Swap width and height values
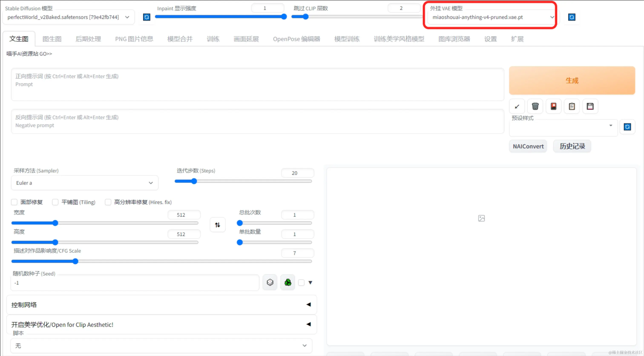 [x=217, y=225]
